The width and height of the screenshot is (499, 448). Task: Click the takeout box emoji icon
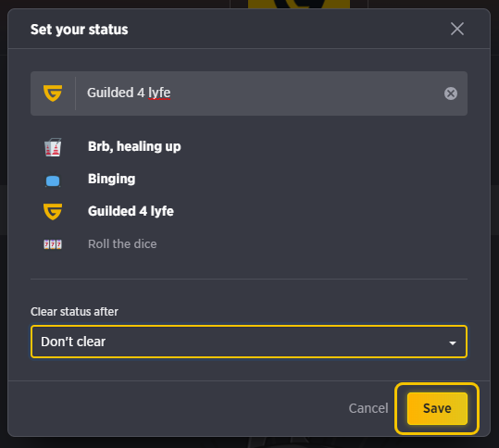coord(53,147)
